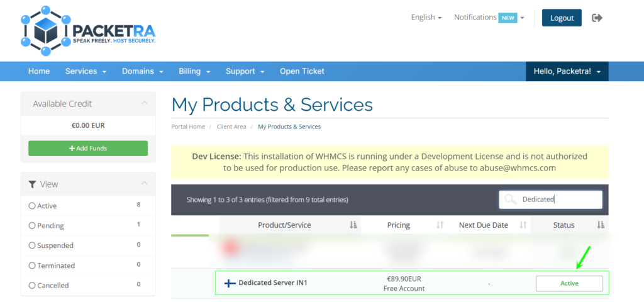This screenshot has width=644, height=302.
Task: Click Open Ticket in navigation bar
Action: coord(302,71)
